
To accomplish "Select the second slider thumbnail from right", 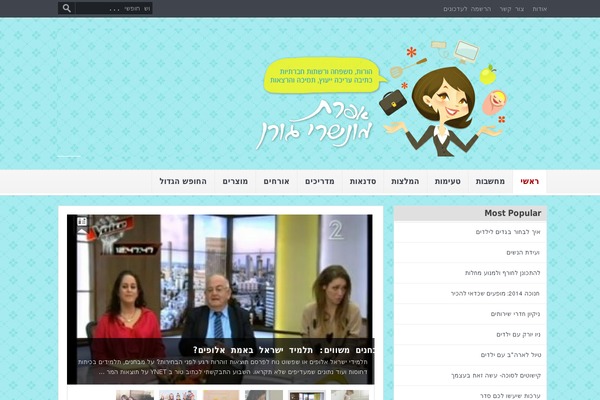I will [307, 395].
